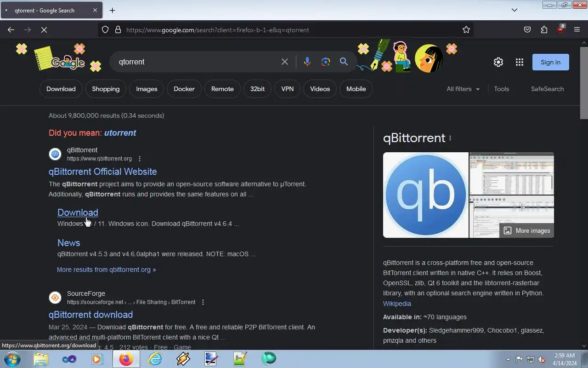Open the Wikipedia link
The width and height of the screenshot is (588, 368).
tap(397, 304)
